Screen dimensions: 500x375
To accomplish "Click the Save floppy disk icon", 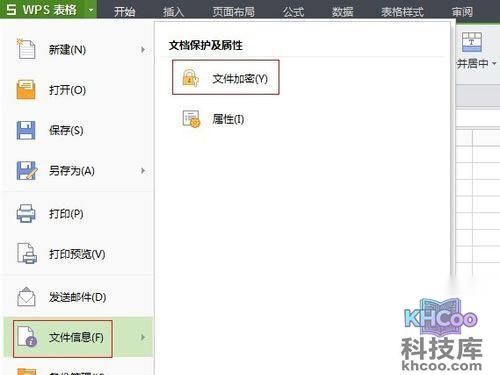I will click(x=26, y=130).
